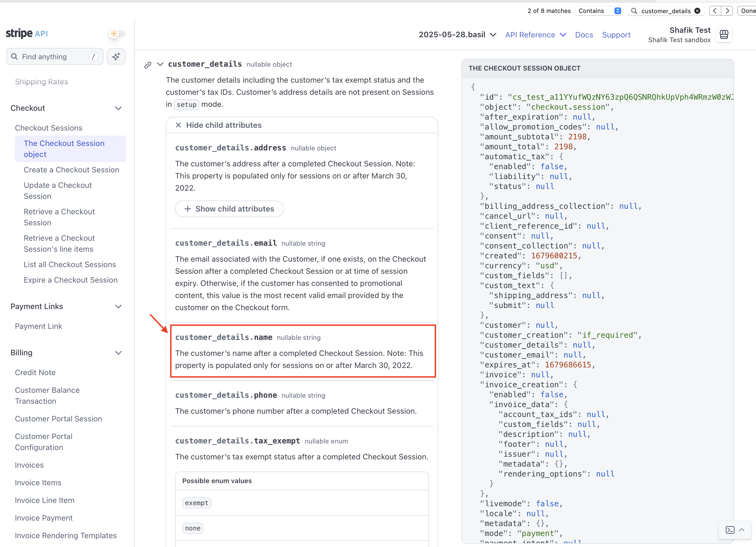Open Checkout Sessions in sidebar
This screenshot has height=547, width=756.
click(x=48, y=128)
